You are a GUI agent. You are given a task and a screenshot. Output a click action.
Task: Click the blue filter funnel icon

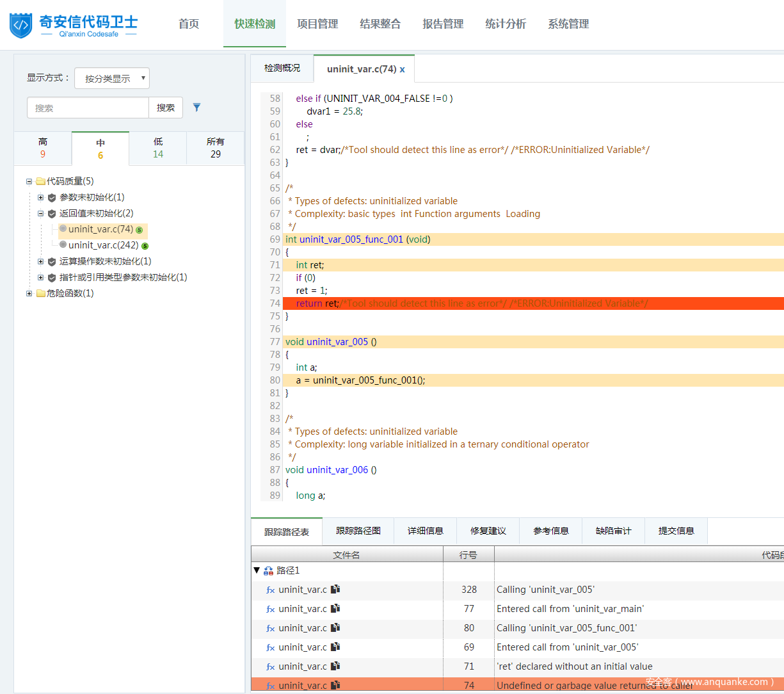pos(196,108)
